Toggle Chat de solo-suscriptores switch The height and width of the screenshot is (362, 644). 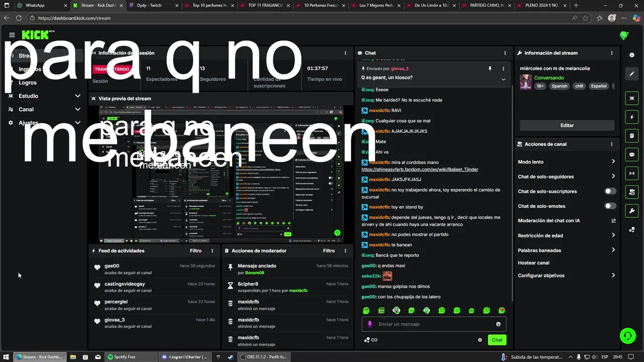pyautogui.click(x=610, y=191)
